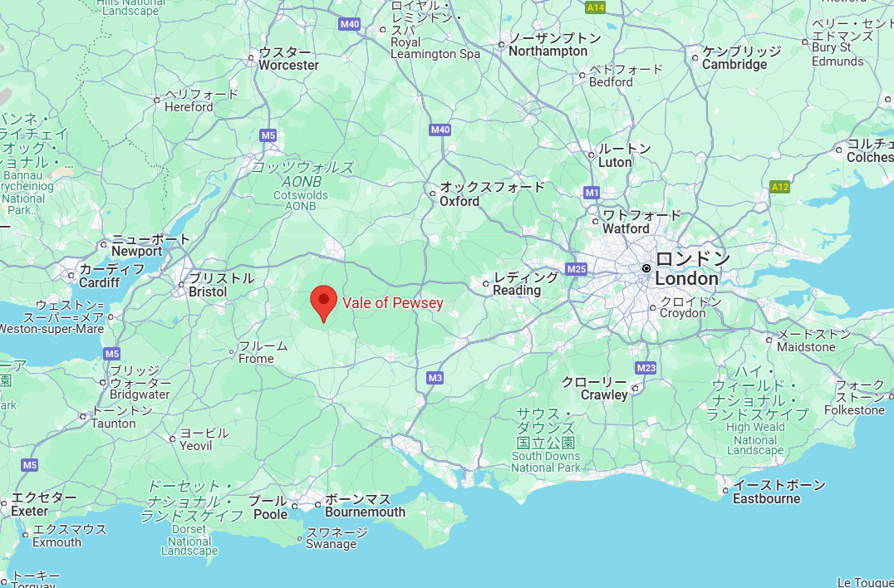The height and width of the screenshot is (588, 894).
Task: Open the Vale of Pewsey label
Action: coord(393,302)
